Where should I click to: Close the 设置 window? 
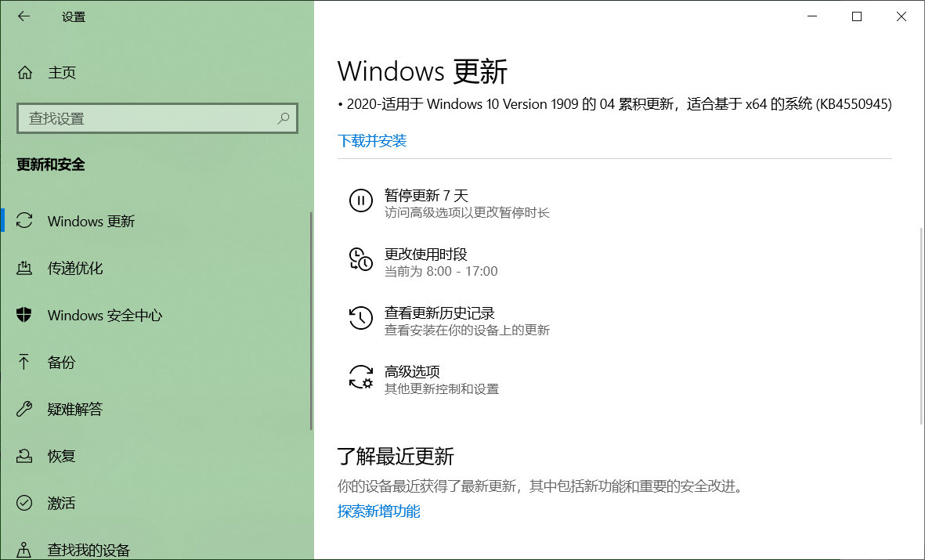[902, 16]
